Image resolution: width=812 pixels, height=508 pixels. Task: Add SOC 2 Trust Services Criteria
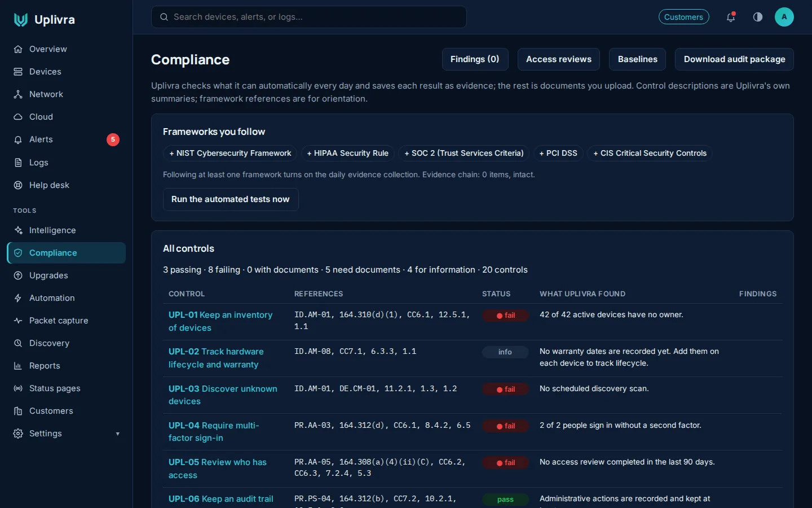tap(464, 153)
